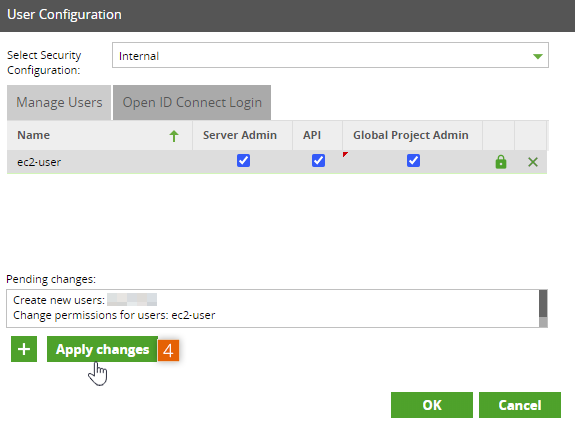Click the API column header

pos(317,135)
